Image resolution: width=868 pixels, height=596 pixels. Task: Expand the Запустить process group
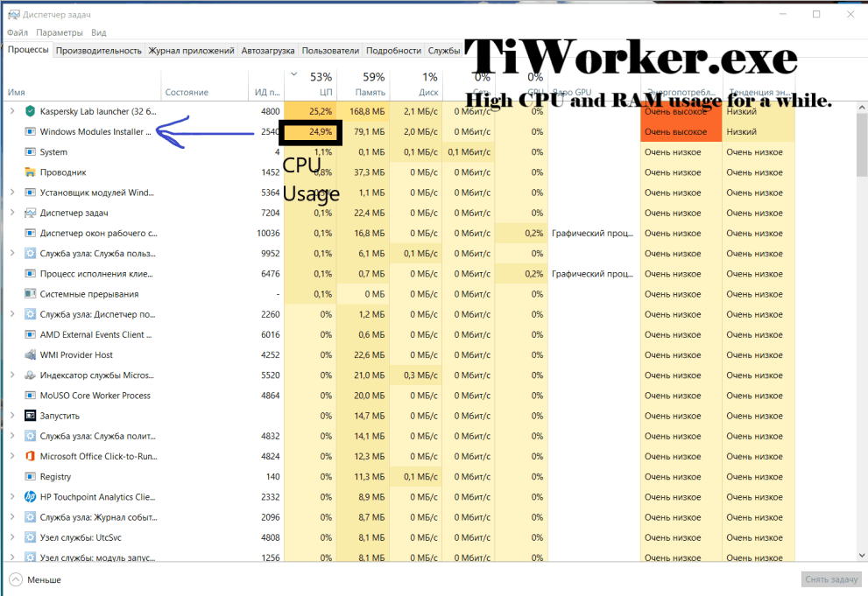pos(12,415)
